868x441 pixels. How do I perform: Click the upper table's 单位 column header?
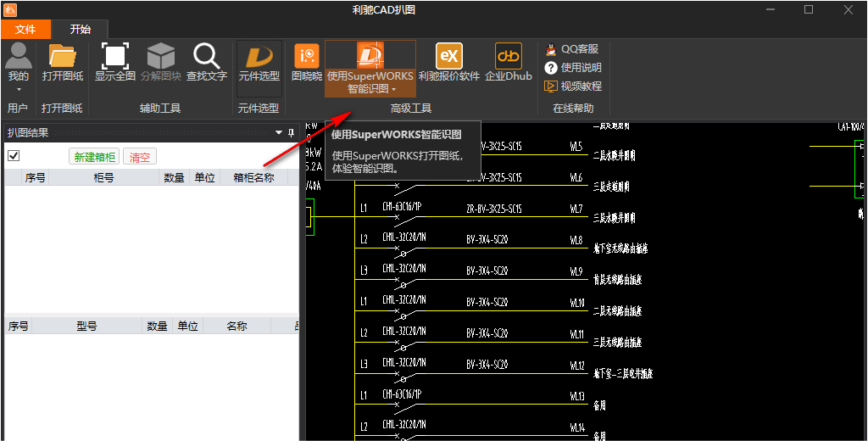coord(204,178)
